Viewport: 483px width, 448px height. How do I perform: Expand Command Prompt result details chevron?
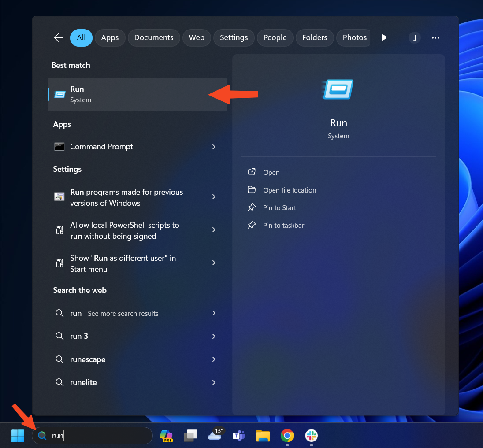(x=214, y=147)
